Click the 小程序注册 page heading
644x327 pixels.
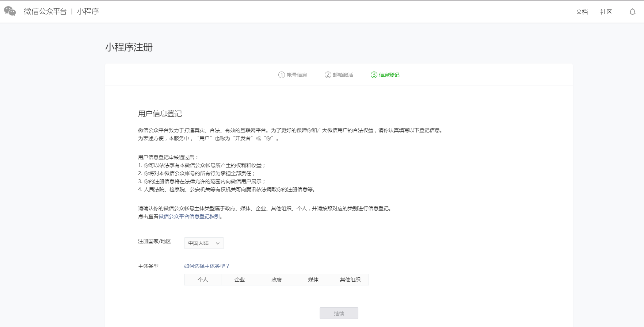(129, 47)
